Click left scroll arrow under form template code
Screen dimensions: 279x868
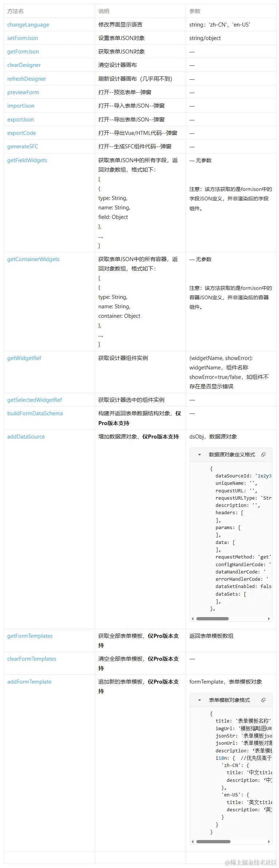pyautogui.click(x=193, y=841)
